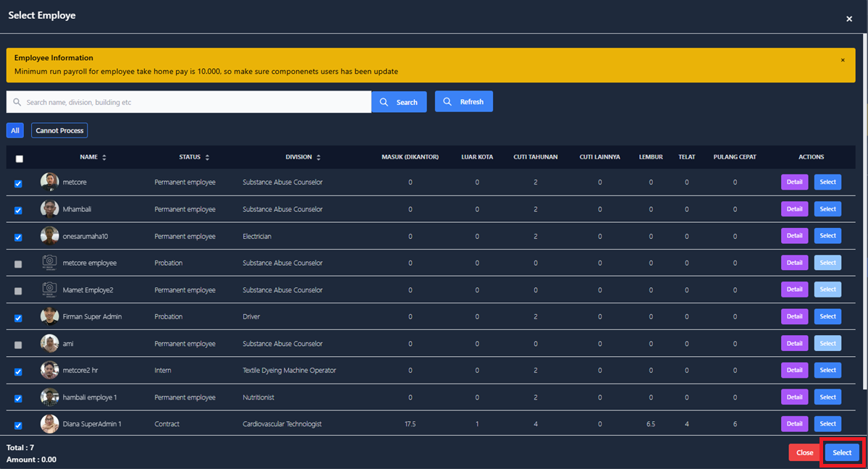Uncheck the checkbox for Firman Super Admin
Image resolution: width=868 pixels, height=469 pixels.
(18, 318)
